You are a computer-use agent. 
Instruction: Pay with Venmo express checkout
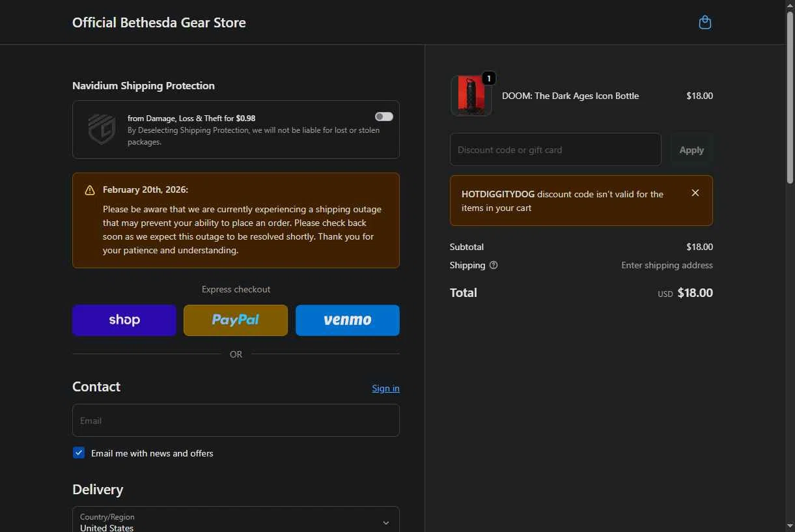tap(348, 320)
